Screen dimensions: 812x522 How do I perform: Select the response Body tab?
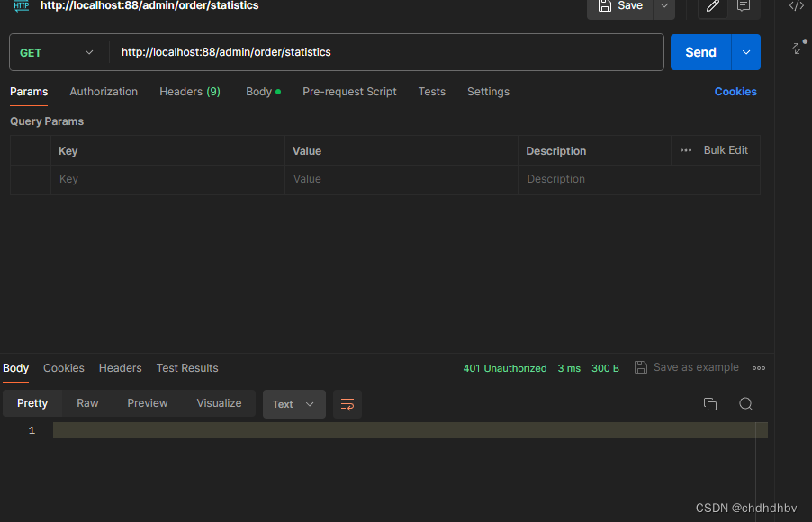(x=15, y=368)
